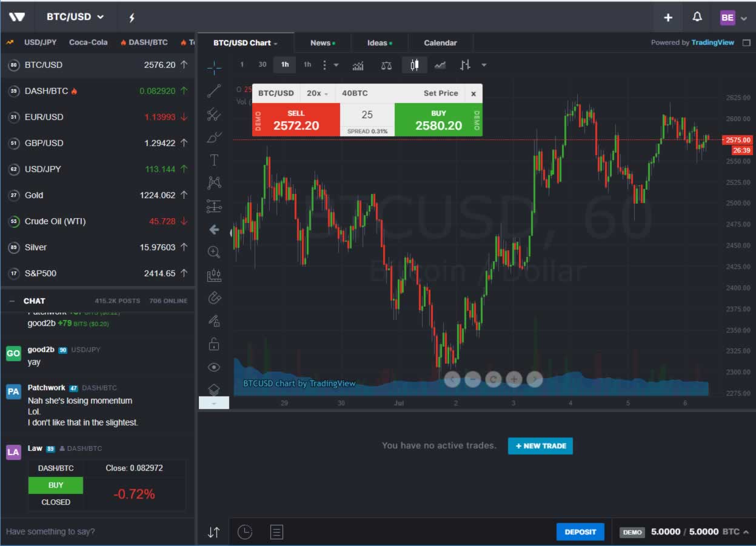Viewport: 756px width, 546px height.
Task: Switch to the Calendar tab
Action: pyautogui.click(x=441, y=43)
